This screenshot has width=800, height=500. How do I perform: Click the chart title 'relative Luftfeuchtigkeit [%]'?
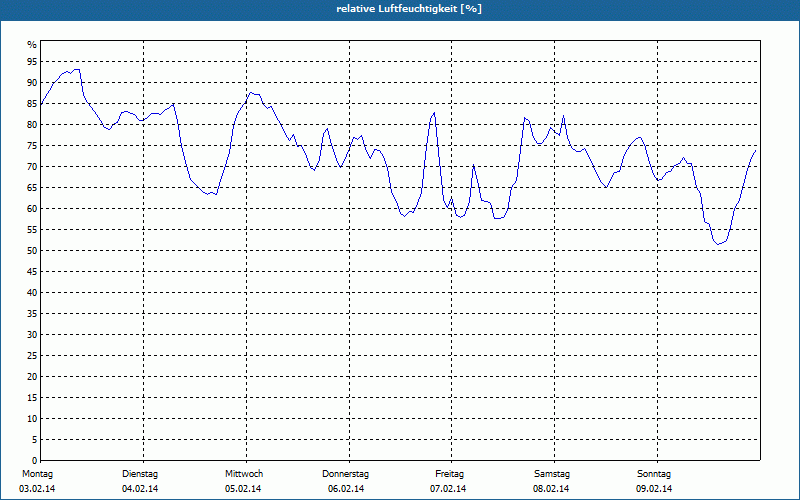tap(409, 9)
